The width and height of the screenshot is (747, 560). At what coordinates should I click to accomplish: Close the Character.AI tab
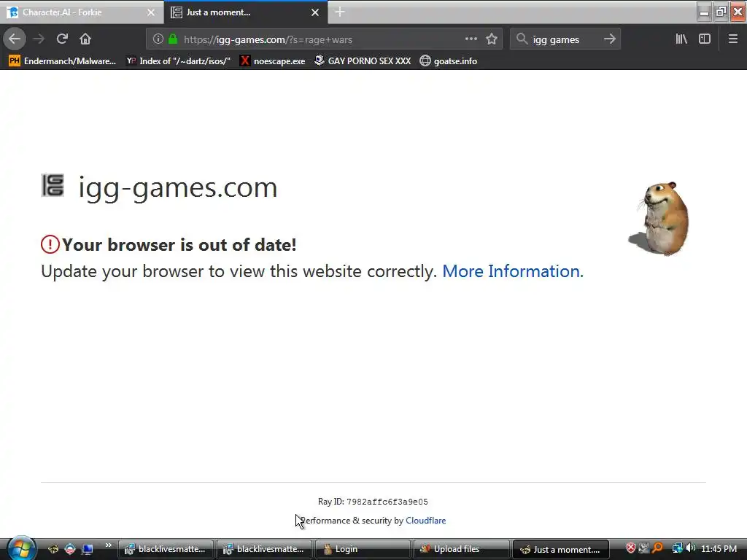[x=150, y=12]
